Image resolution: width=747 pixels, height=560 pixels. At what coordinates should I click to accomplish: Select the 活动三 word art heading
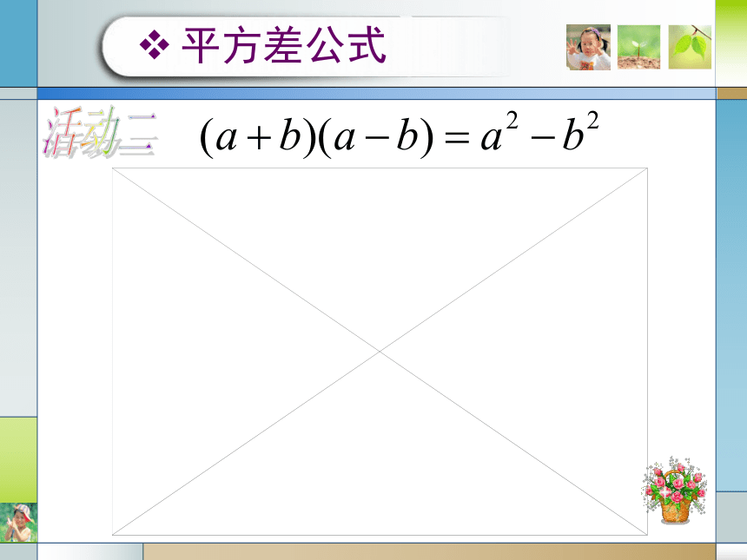pos(101,132)
